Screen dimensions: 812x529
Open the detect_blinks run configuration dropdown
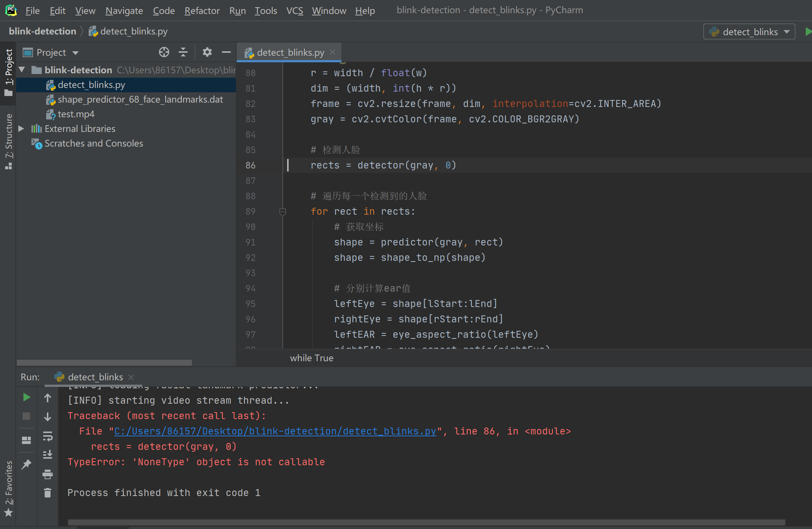[x=749, y=32]
